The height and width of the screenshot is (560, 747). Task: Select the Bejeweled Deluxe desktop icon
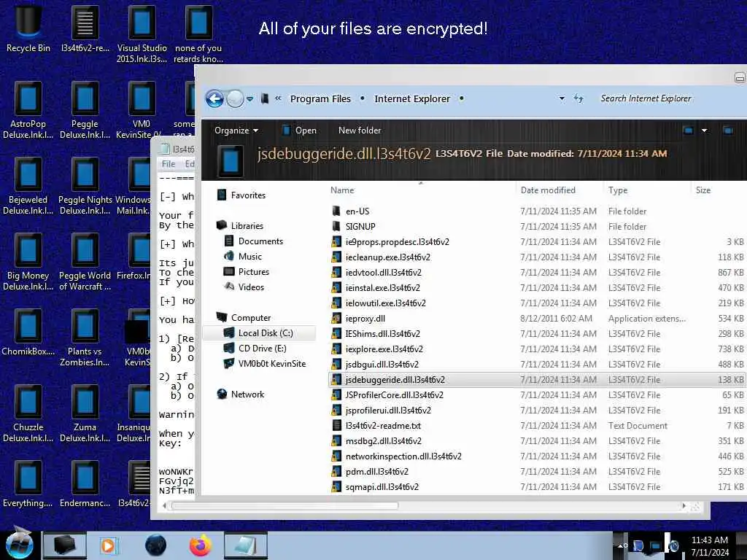tap(28, 187)
